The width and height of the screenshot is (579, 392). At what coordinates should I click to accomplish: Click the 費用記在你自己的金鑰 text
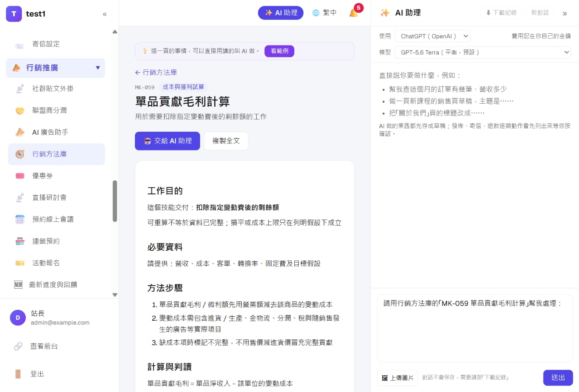point(541,36)
